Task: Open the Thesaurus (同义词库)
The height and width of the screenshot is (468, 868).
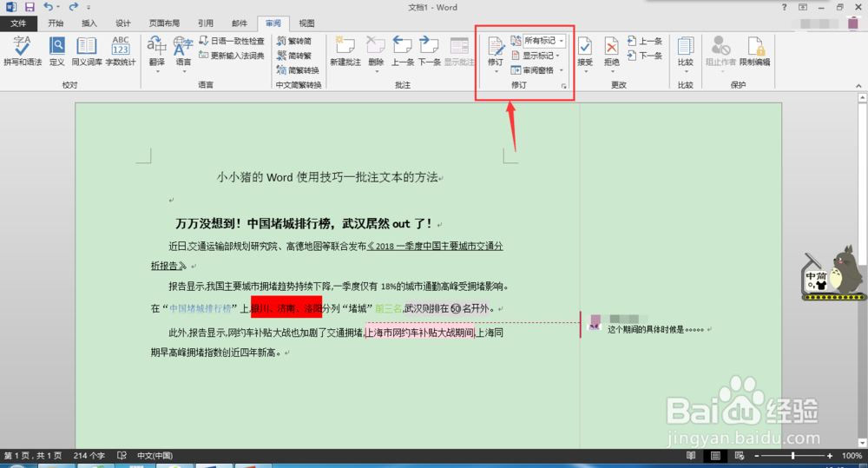Action: click(x=87, y=51)
